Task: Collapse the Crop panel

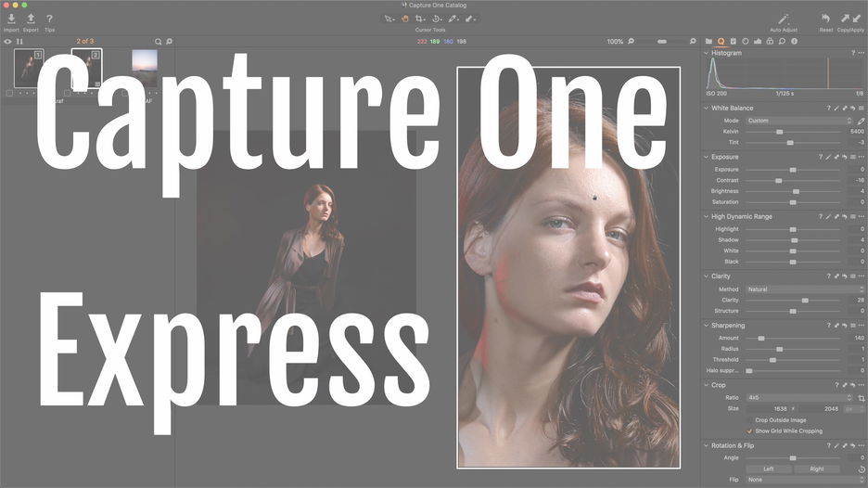Action: tap(706, 385)
